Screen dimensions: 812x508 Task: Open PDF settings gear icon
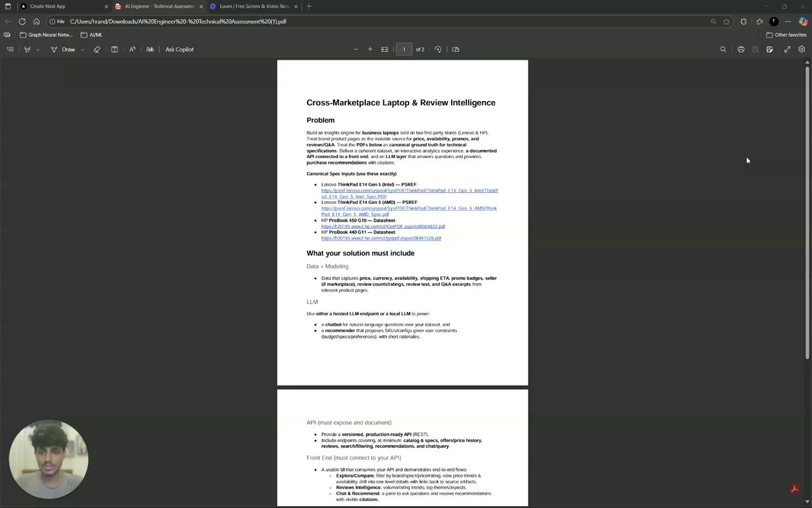(x=802, y=50)
